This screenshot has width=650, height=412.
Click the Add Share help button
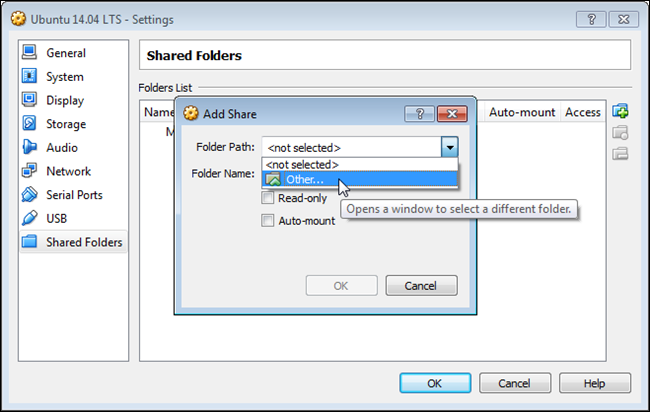[419, 113]
